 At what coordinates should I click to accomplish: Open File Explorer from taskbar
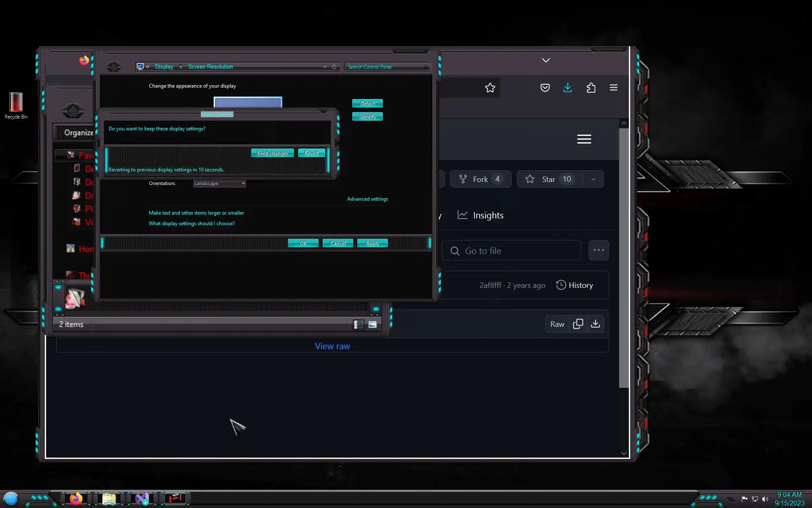click(109, 499)
